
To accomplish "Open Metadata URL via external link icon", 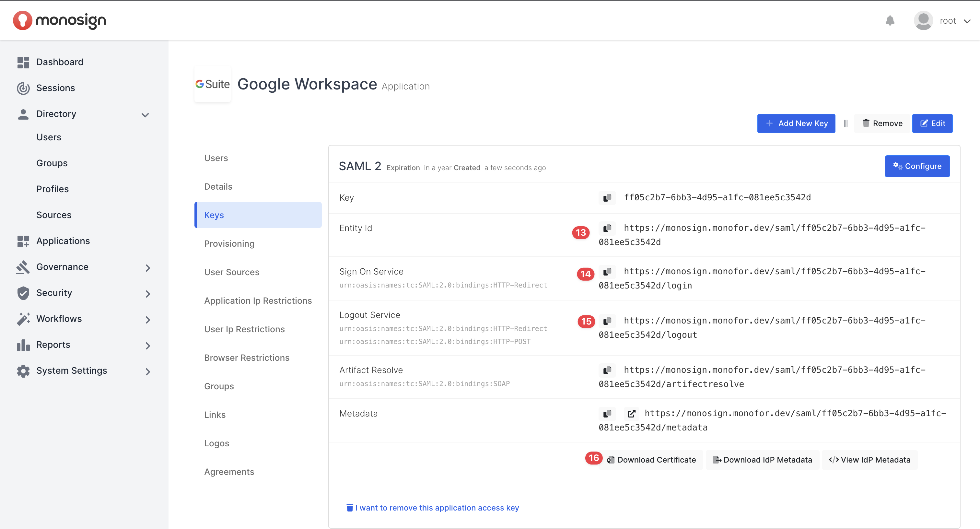I will (x=631, y=414).
